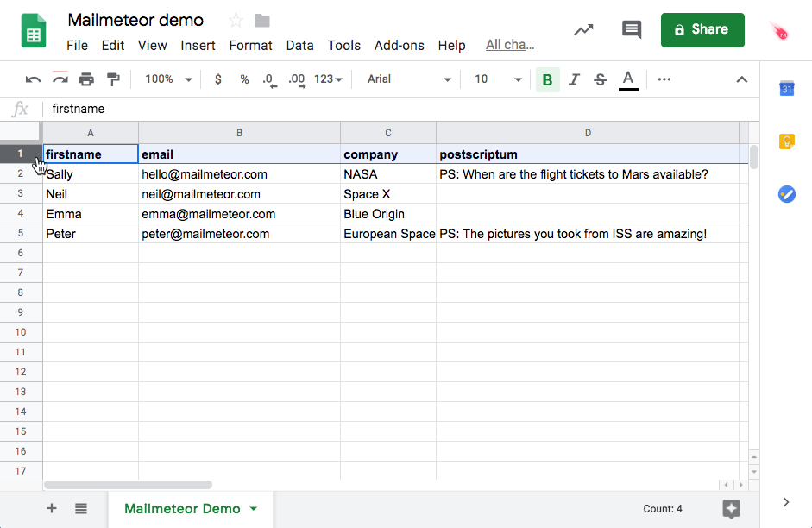
Task: Click the Mailmeteor account avatar
Action: click(780, 31)
